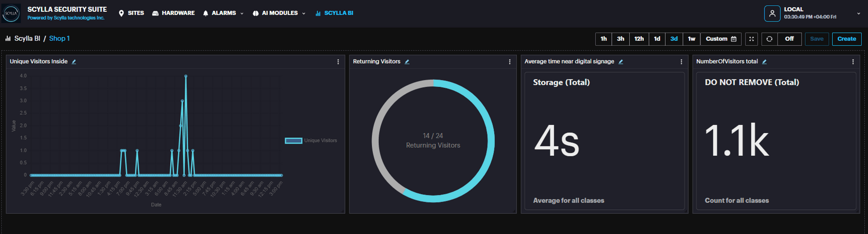Click the 14 / 24 Returning Visitors text
868x234 pixels.
point(433,140)
